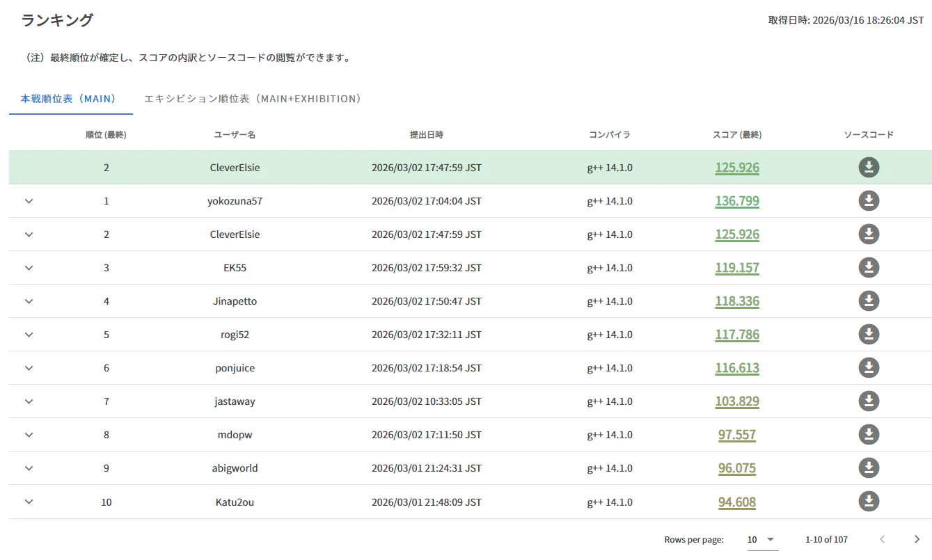Select user name Jinapetto
Screen dimensions: 932x560
[235, 301]
